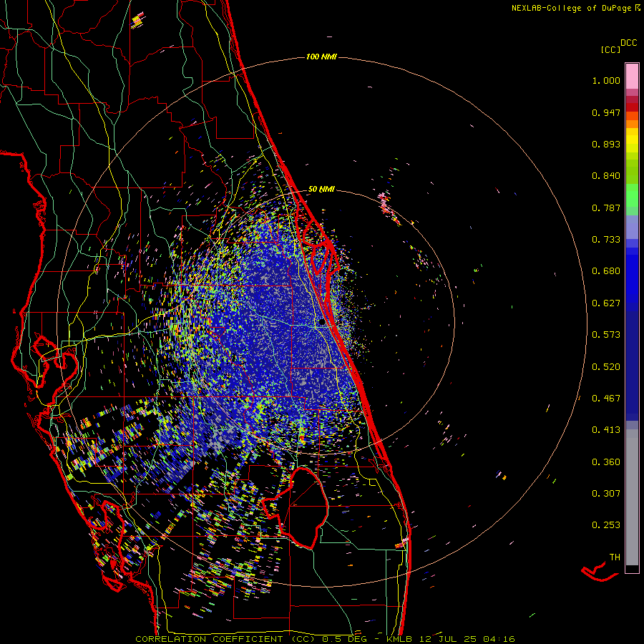
Task: Click the DCC label above the color scale
Action: click(629, 43)
